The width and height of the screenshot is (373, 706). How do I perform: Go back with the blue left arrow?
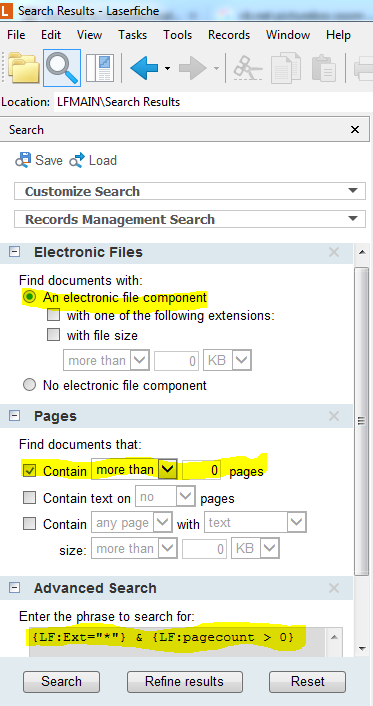pyautogui.click(x=144, y=68)
